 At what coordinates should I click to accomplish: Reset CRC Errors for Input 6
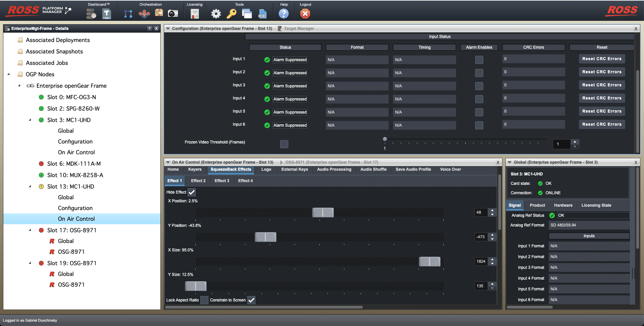point(602,124)
